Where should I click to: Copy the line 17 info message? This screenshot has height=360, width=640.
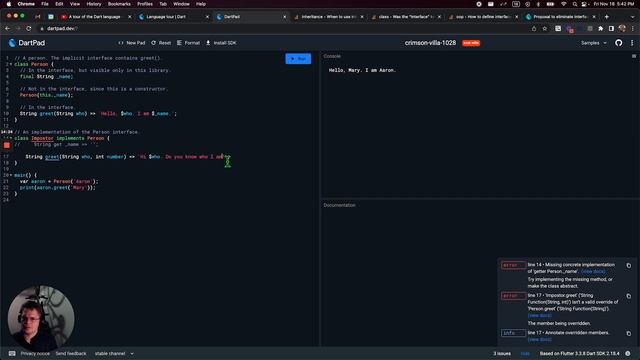629,333
